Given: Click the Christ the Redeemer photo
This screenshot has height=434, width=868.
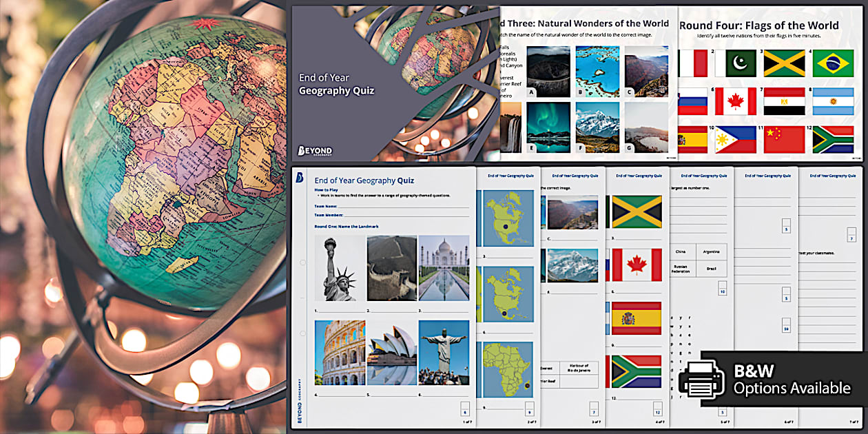Looking at the screenshot, I should pyautogui.click(x=444, y=352).
